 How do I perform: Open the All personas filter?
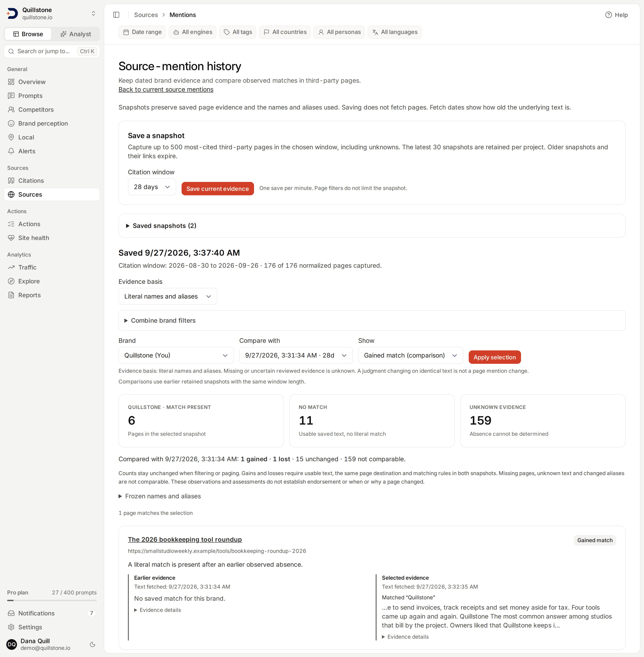coord(339,32)
